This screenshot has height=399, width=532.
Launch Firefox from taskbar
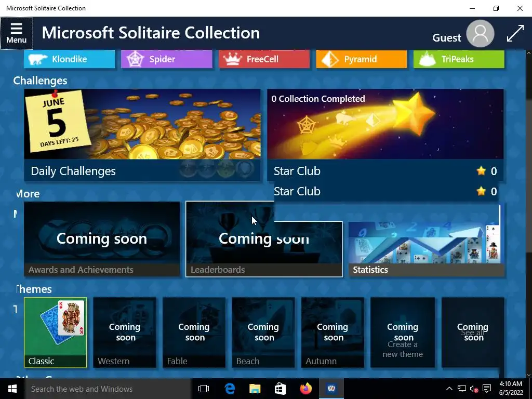305,389
